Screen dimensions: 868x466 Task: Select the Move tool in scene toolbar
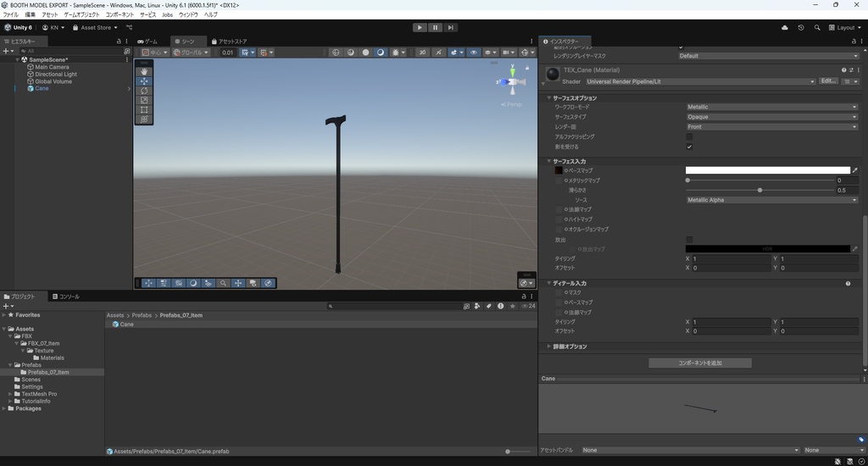pyautogui.click(x=144, y=80)
